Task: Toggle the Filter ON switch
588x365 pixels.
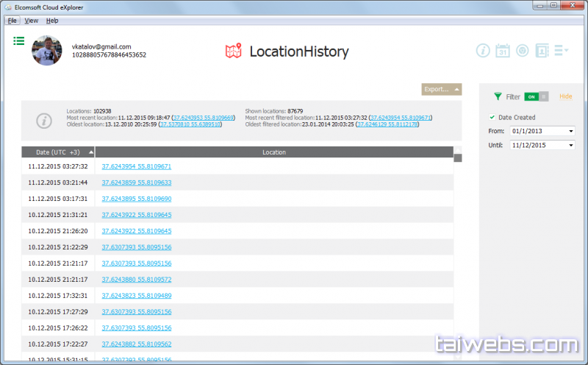Action: coord(537,96)
